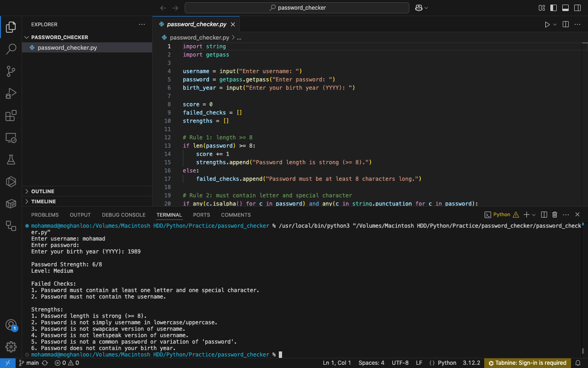Toggle the secondary side bar layout button

click(577, 8)
